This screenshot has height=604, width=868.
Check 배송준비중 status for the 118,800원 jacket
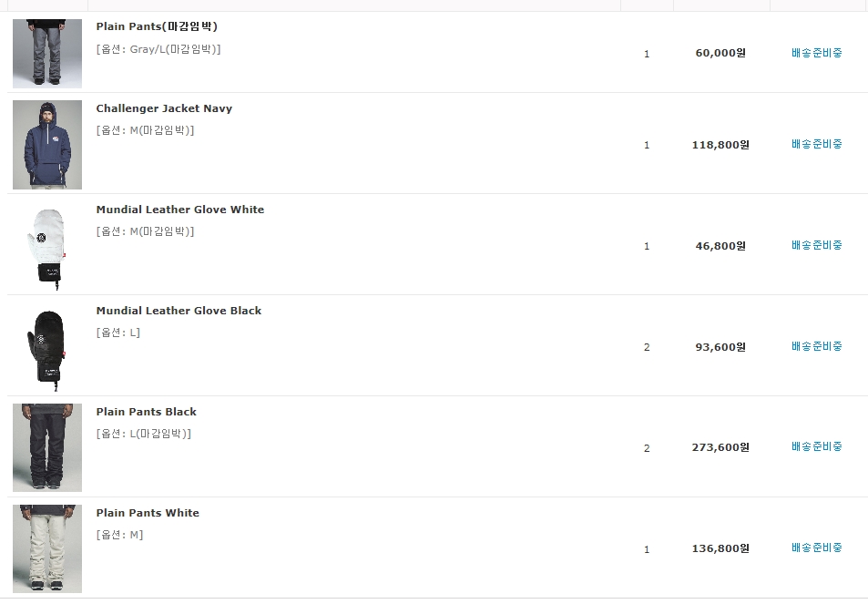816,144
